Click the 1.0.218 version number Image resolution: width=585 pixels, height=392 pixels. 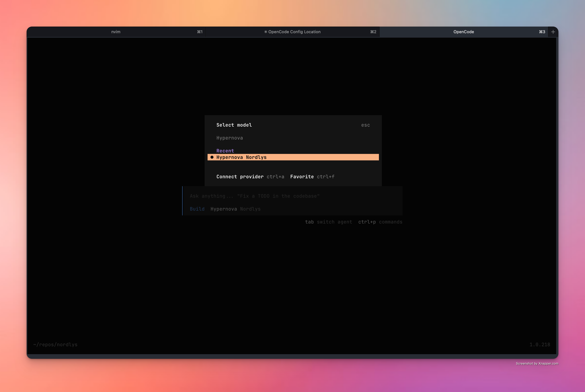[540, 345]
